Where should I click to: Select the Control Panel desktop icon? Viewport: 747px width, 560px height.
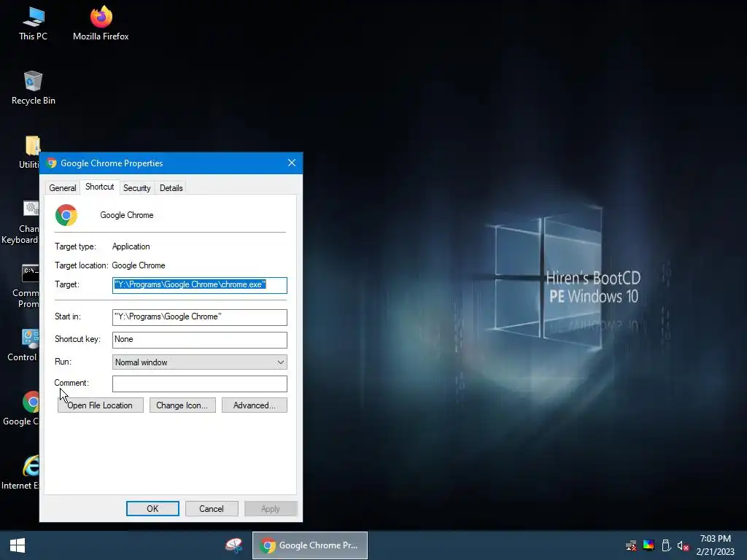pos(24,345)
